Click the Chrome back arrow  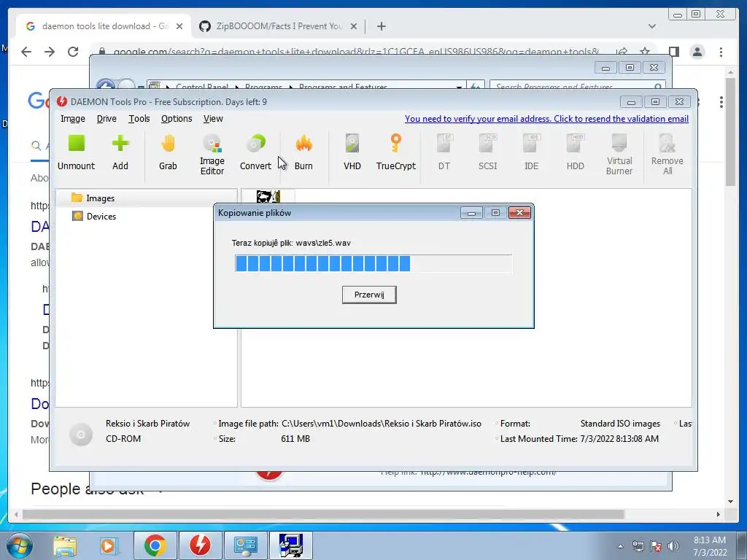26,52
